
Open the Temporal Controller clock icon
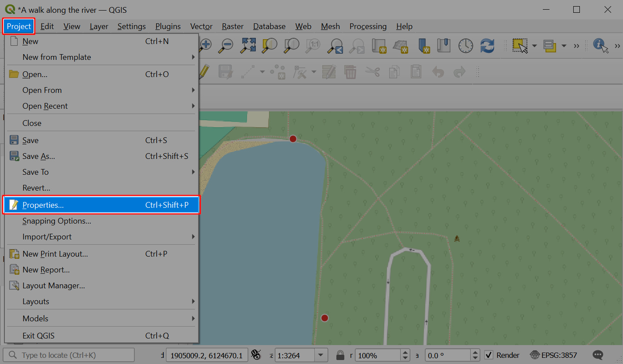pos(465,45)
